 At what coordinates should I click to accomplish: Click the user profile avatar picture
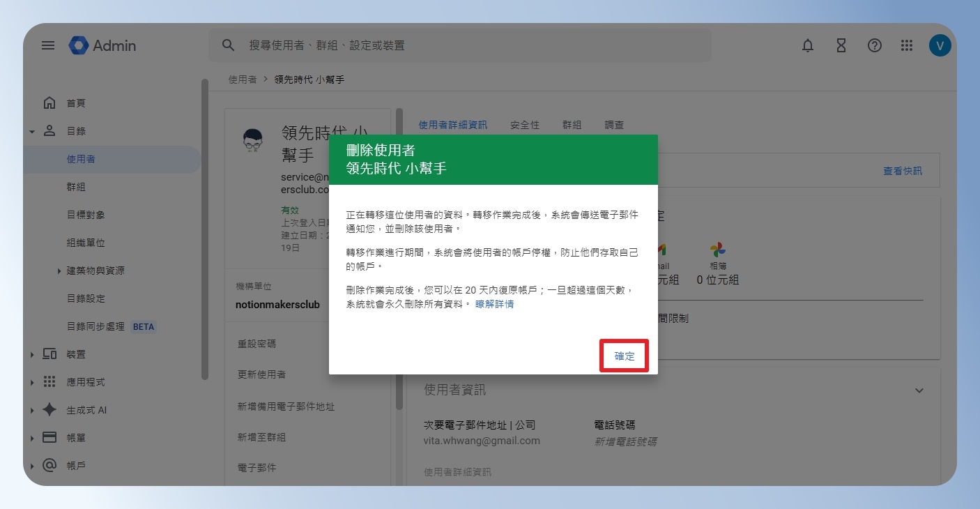pyautogui.click(x=253, y=140)
